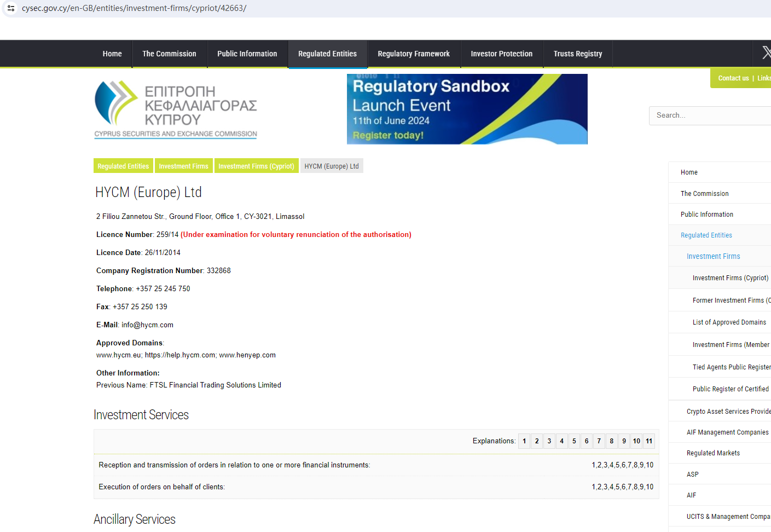Select Regulated Markets in the sidebar

713,453
